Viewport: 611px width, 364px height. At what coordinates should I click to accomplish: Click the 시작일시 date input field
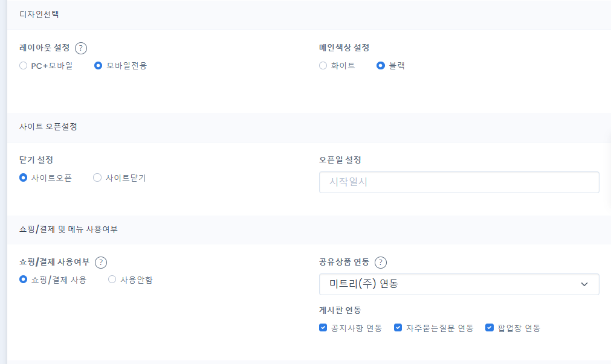pos(459,182)
